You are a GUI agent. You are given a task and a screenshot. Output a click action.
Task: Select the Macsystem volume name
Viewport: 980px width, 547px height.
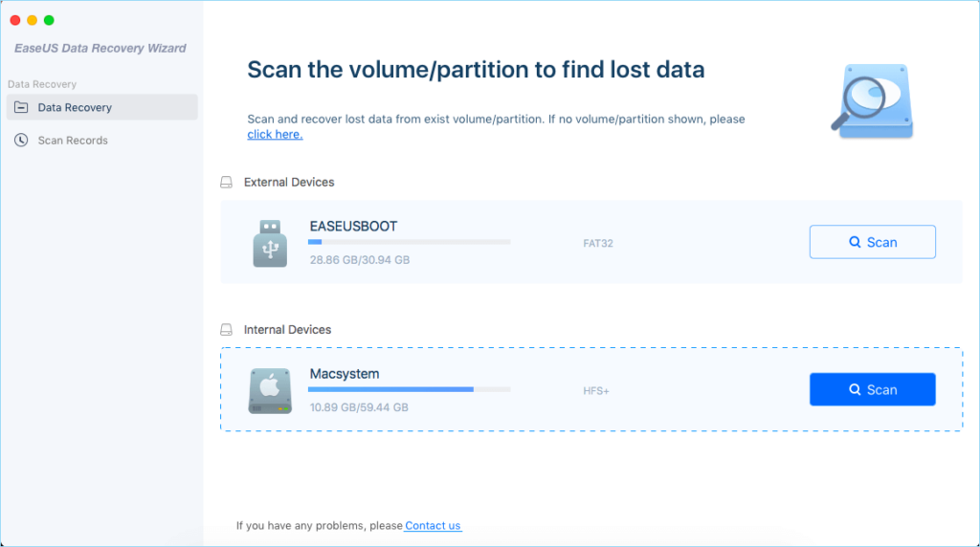345,374
